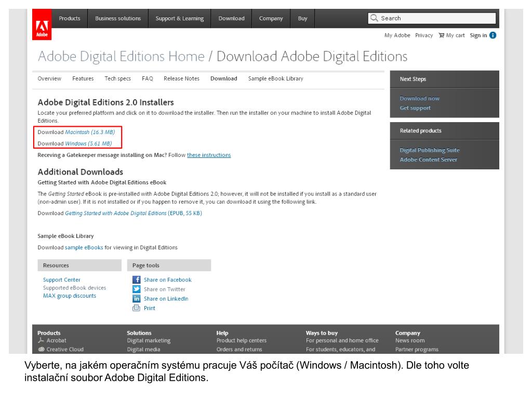Switch to the Features tab

(83, 78)
